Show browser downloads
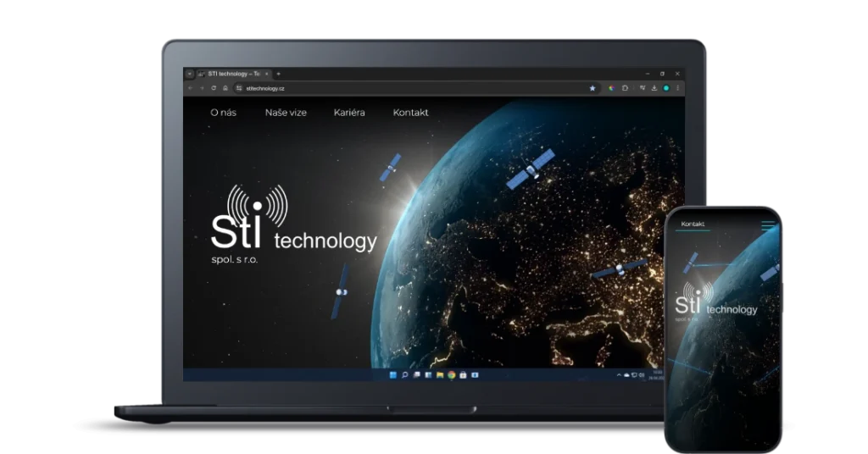 pyautogui.click(x=654, y=88)
